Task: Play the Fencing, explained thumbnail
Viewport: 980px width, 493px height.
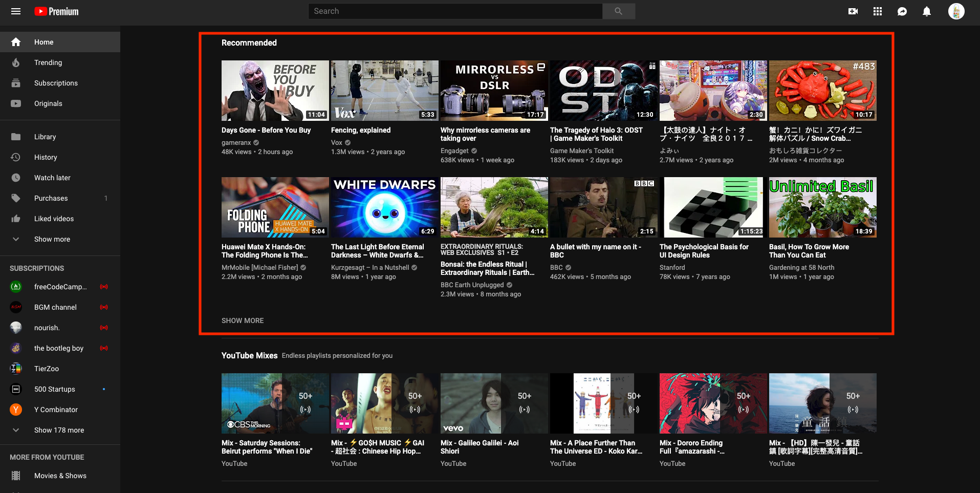Action: tap(385, 91)
